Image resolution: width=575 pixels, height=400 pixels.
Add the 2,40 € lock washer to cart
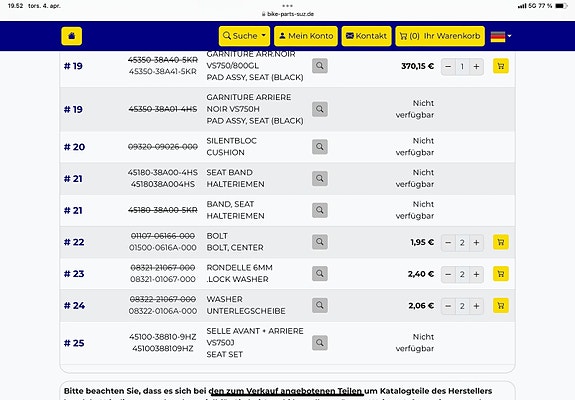coord(501,274)
